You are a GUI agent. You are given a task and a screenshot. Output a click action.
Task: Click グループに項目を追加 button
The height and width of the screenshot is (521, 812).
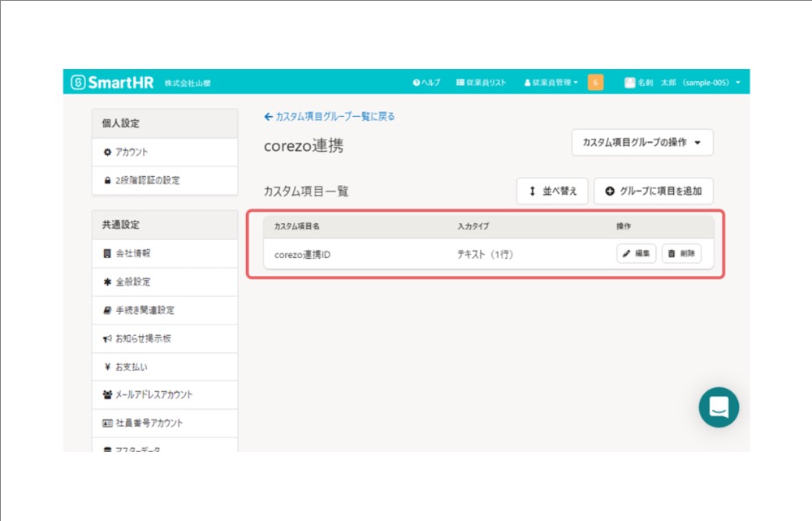coord(654,191)
